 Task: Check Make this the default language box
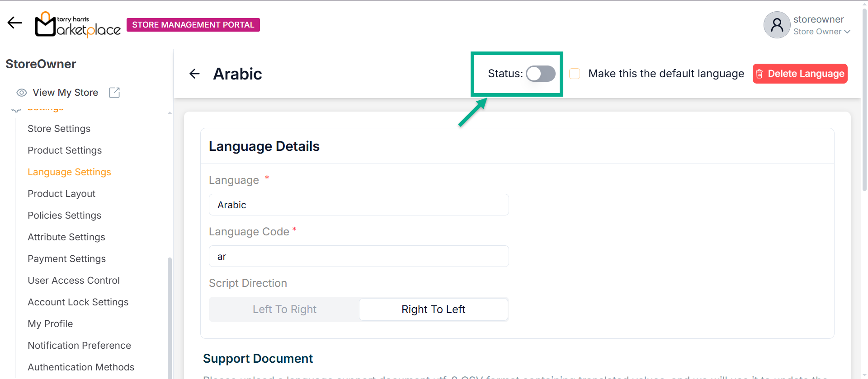[x=575, y=74]
